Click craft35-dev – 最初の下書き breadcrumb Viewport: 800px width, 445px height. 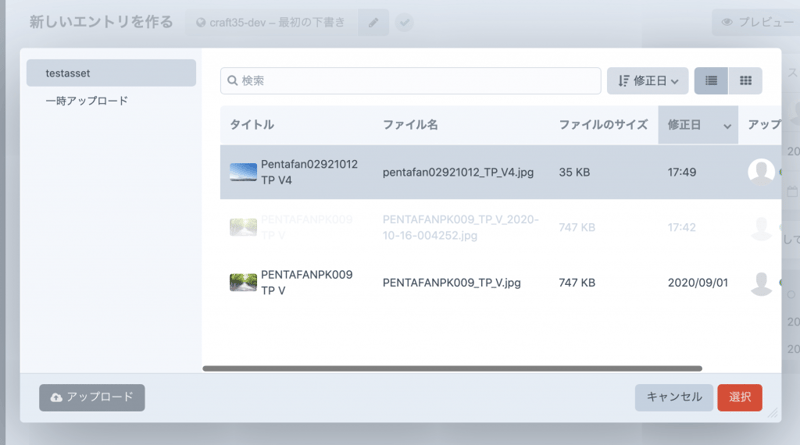click(271, 22)
